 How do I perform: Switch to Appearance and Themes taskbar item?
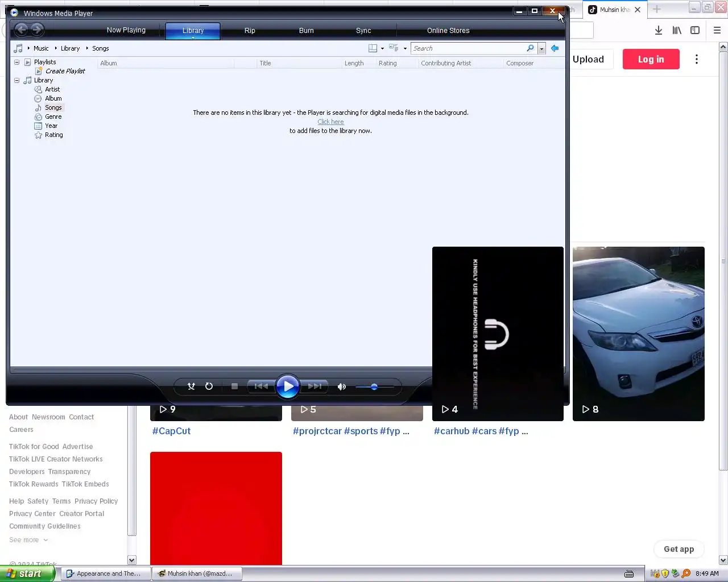point(105,573)
